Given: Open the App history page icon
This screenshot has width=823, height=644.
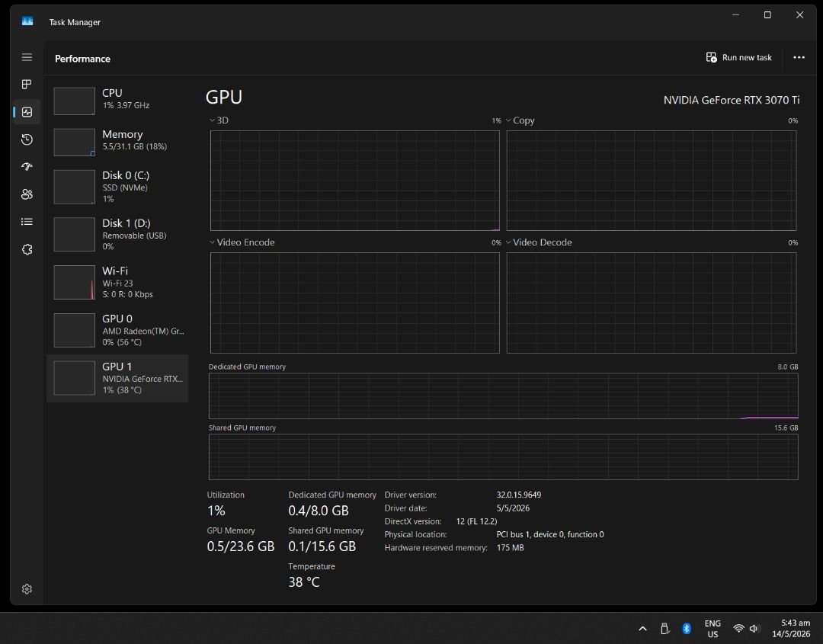Looking at the screenshot, I should click(x=27, y=139).
